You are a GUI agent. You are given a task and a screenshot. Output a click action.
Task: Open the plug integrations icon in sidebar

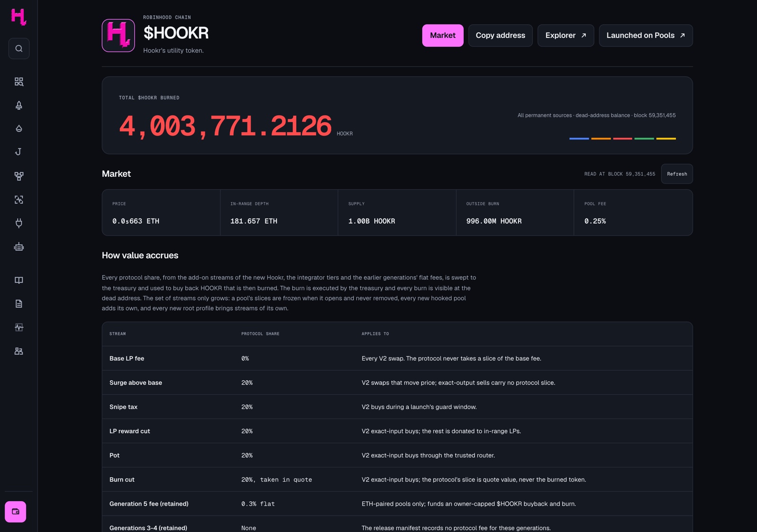click(x=19, y=223)
